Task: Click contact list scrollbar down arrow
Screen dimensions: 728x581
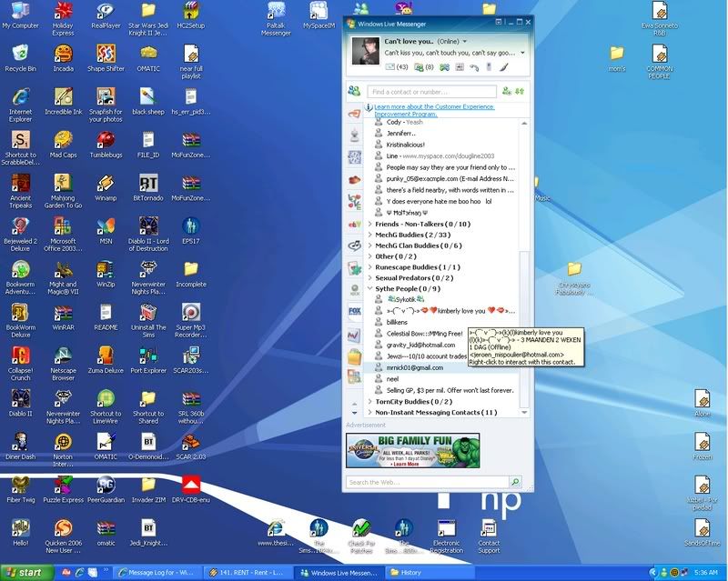Action: 524,412
